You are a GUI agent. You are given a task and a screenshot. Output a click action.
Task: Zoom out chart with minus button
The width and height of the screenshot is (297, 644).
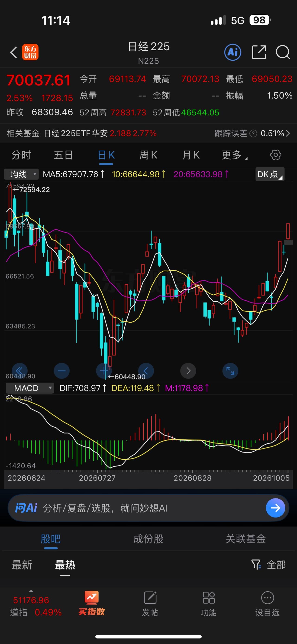(x=62, y=371)
